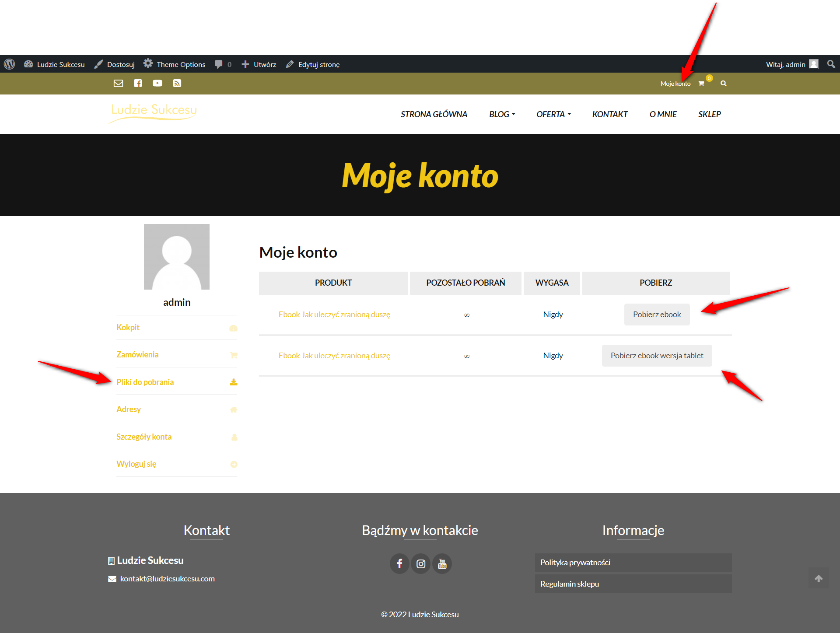Open Zamówienia in account sidebar
This screenshot has height=633, width=840.
pyautogui.click(x=137, y=355)
